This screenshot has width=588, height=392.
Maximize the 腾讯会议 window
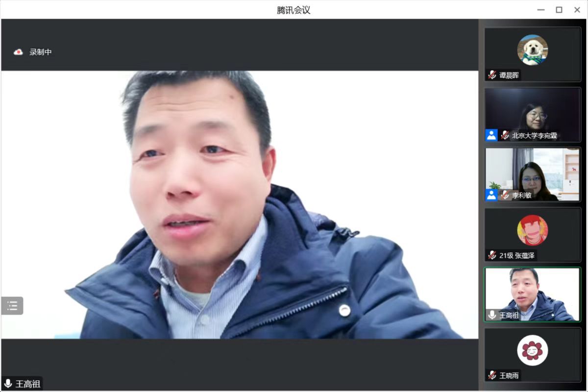(x=559, y=10)
